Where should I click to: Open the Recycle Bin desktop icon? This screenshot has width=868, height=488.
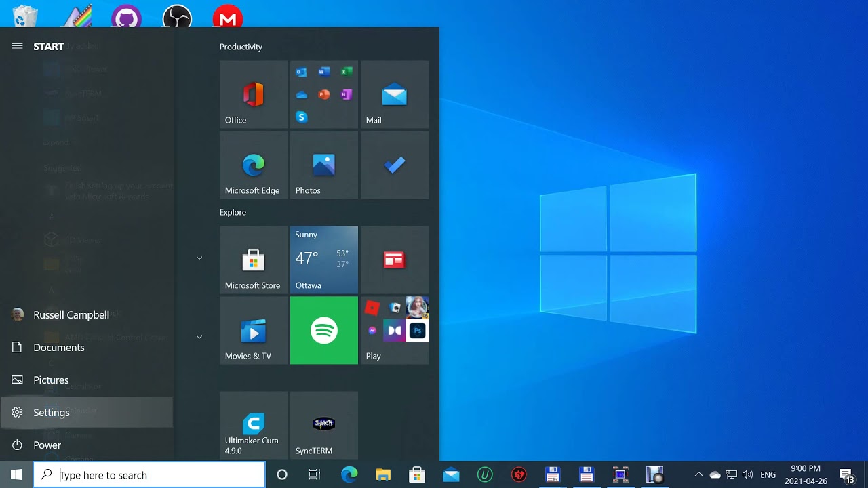pyautogui.click(x=25, y=16)
